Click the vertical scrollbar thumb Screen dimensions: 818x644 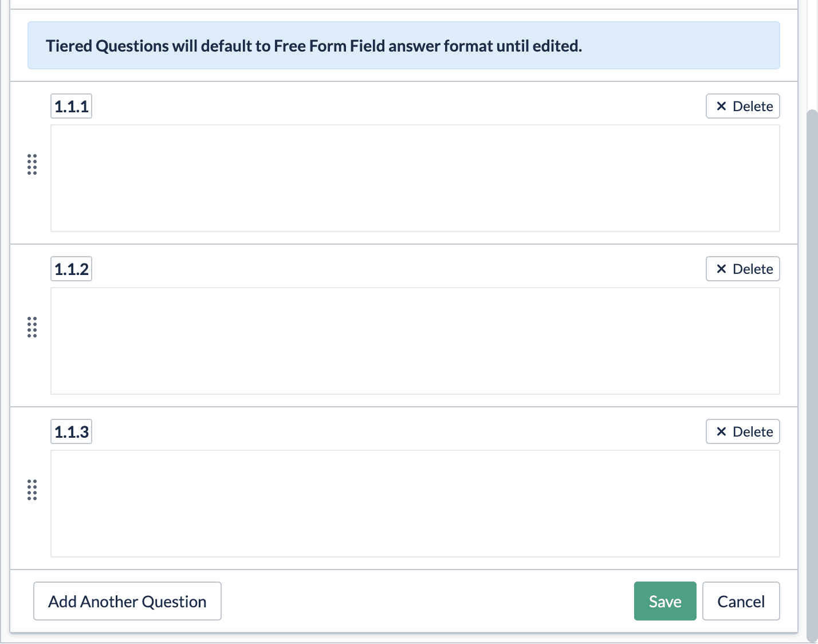812,372
